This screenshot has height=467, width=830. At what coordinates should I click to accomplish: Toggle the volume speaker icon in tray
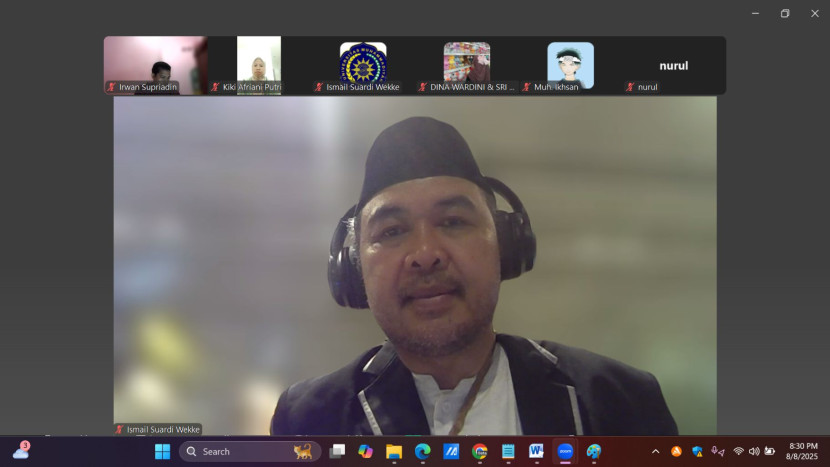[x=754, y=451]
